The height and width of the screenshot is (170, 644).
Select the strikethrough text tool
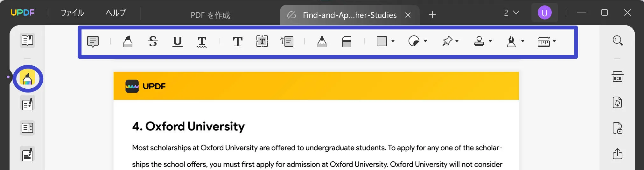tap(153, 41)
